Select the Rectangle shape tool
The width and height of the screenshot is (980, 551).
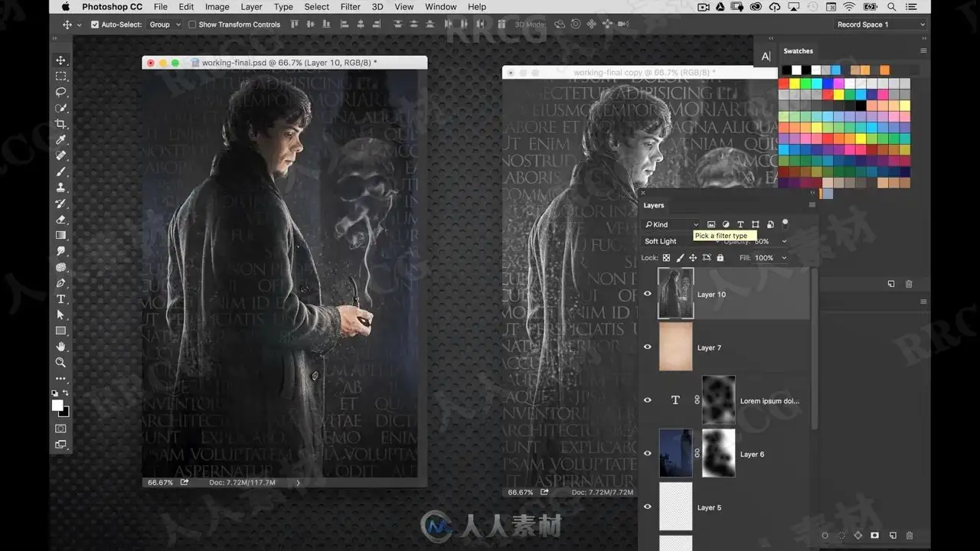(61, 331)
